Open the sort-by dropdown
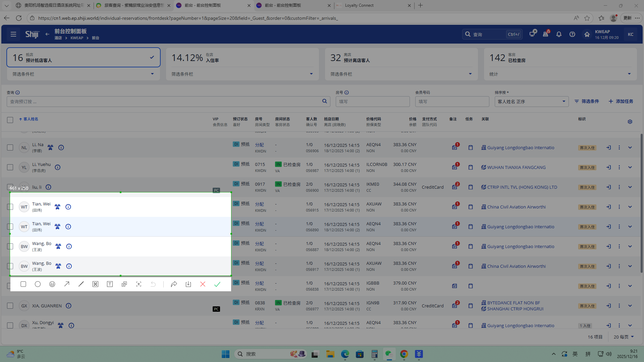Screen dimensions: 644x362 click(x=531, y=102)
